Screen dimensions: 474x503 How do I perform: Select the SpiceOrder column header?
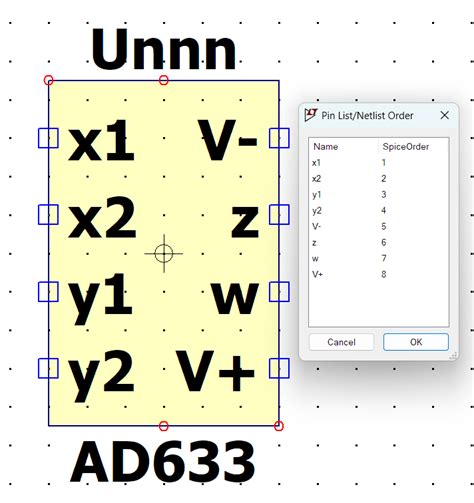(x=406, y=147)
